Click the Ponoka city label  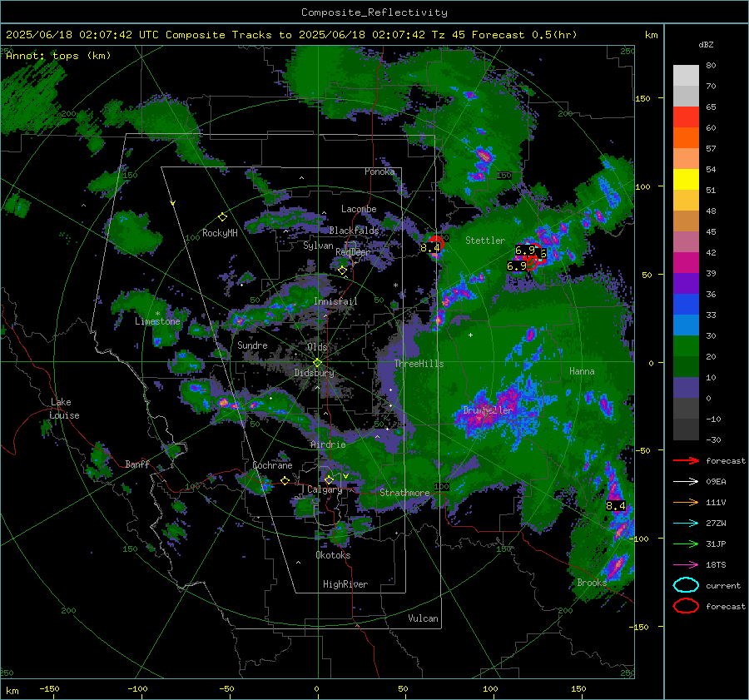(x=379, y=171)
